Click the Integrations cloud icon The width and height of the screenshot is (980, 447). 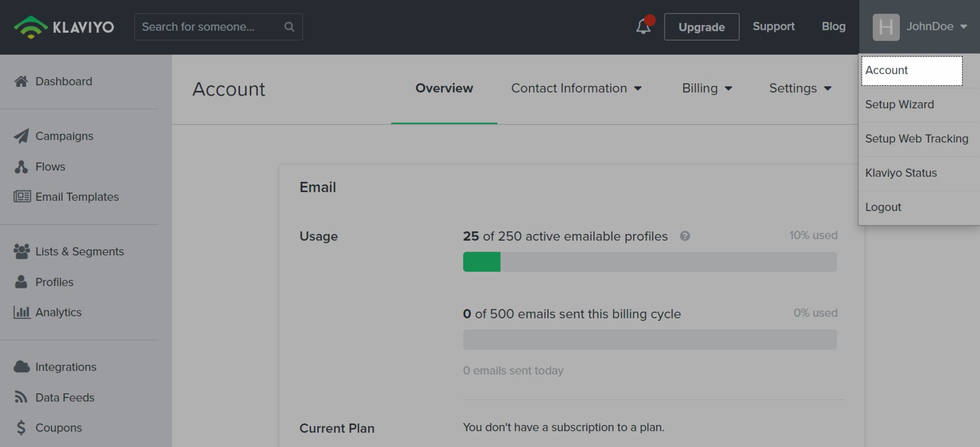[x=21, y=367]
